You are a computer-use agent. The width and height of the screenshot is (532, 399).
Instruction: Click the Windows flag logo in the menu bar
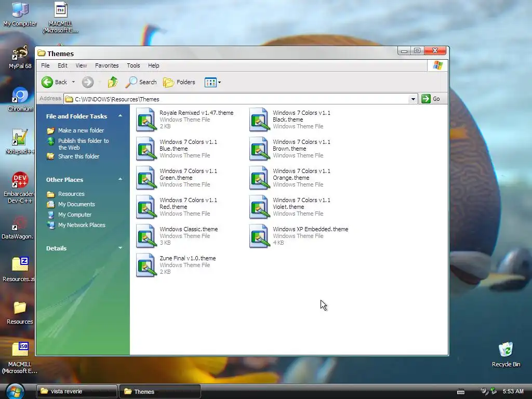pyautogui.click(x=437, y=65)
